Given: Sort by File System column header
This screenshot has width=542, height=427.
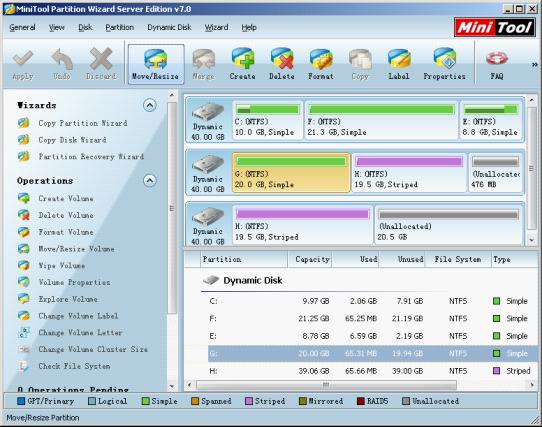Looking at the screenshot, I should click(x=458, y=259).
